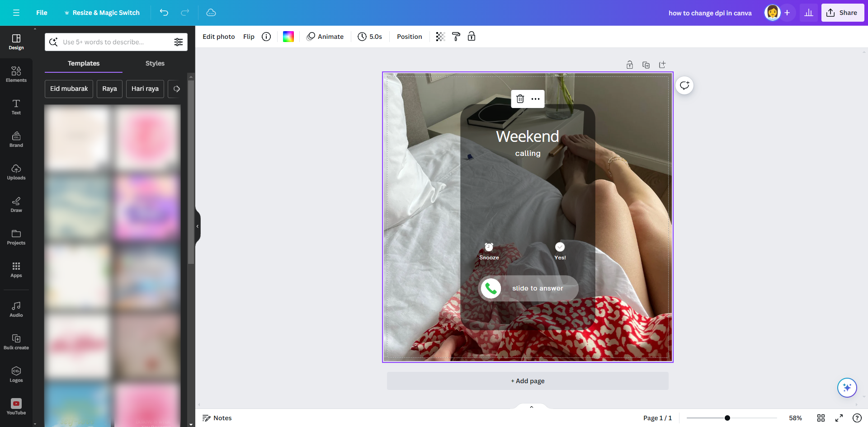Open the Projects panel

click(x=16, y=237)
